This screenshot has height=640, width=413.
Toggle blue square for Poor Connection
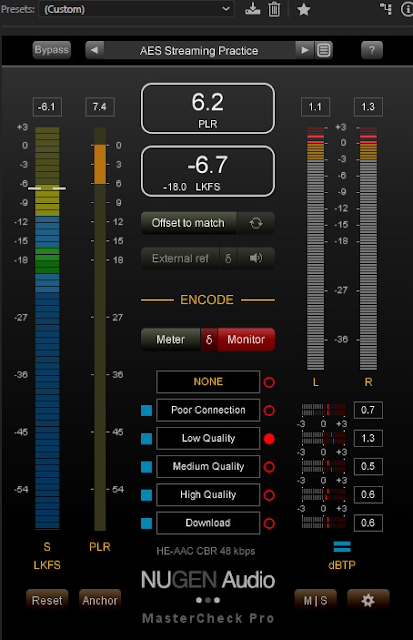click(x=147, y=410)
